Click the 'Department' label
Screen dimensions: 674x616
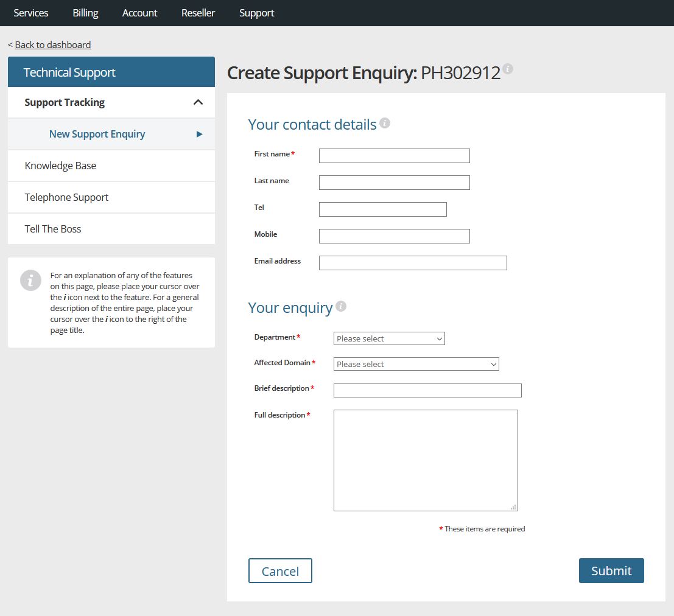[x=275, y=337]
